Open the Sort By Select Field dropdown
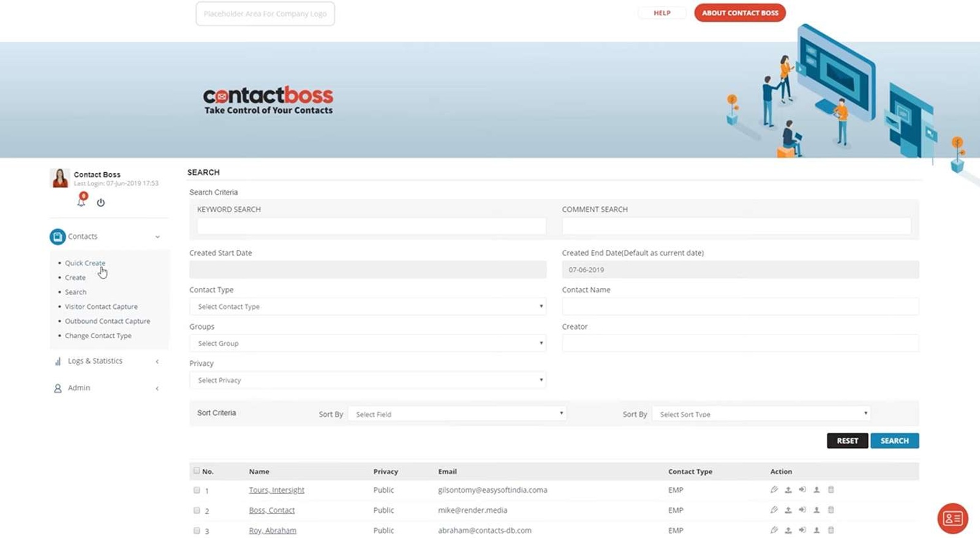 pyautogui.click(x=457, y=414)
